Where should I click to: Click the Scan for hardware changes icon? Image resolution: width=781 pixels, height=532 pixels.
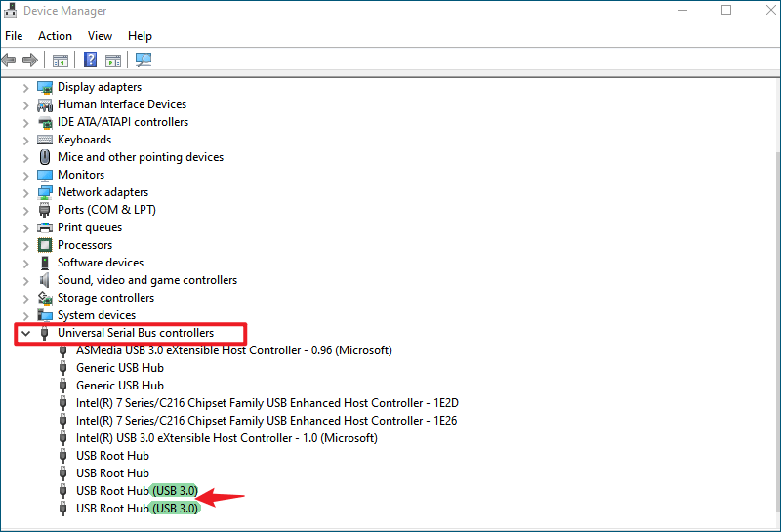[x=143, y=60]
